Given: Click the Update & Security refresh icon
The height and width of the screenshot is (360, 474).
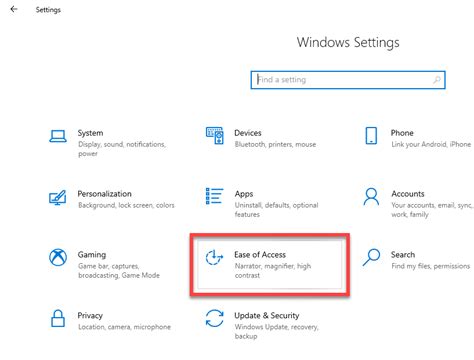Looking at the screenshot, I should [x=214, y=318].
